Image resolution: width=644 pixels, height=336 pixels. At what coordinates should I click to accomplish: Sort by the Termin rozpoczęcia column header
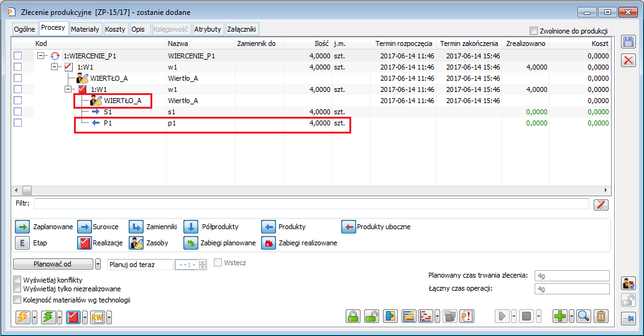[403, 43]
